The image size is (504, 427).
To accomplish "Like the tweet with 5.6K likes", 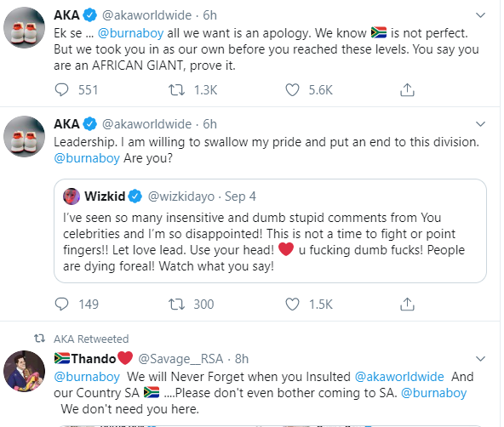I will point(292,90).
